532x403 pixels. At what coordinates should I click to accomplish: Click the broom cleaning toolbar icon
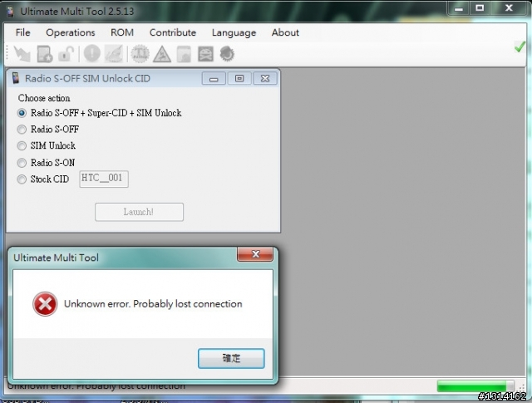[x=114, y=54]
